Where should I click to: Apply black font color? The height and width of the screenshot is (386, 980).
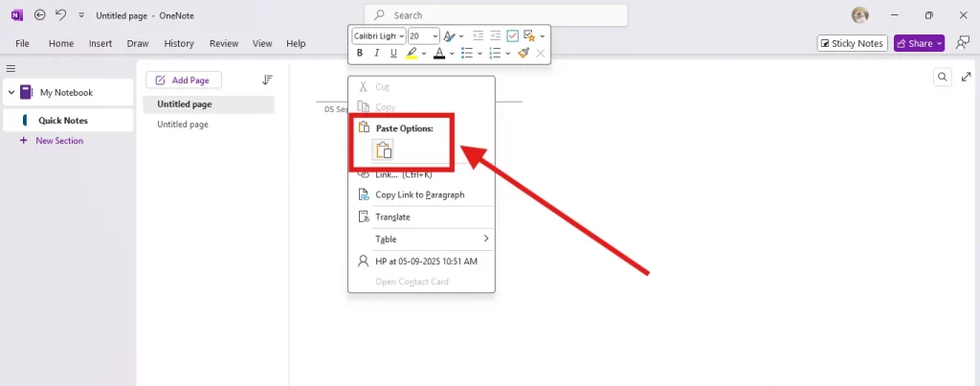(x=439, y=54)
